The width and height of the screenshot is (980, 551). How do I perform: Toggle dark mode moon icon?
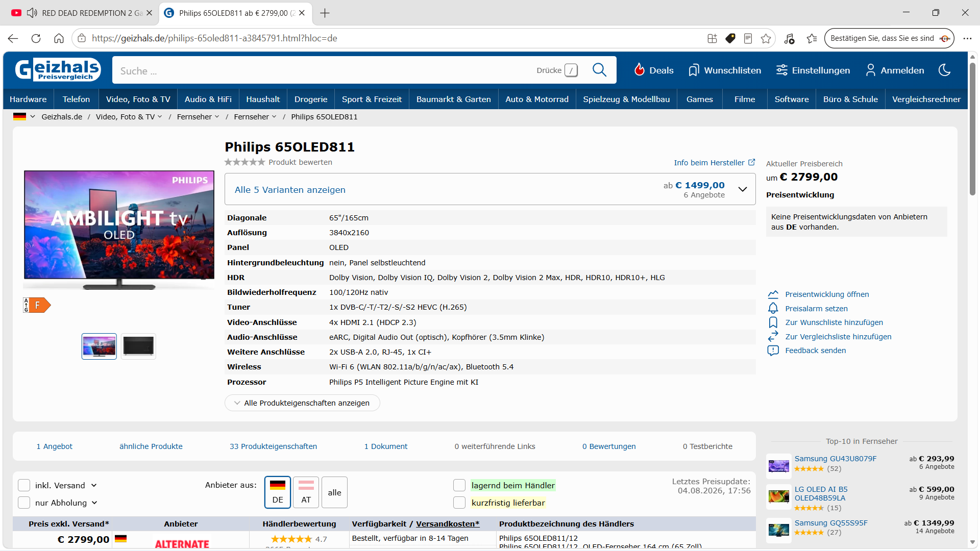944,70
